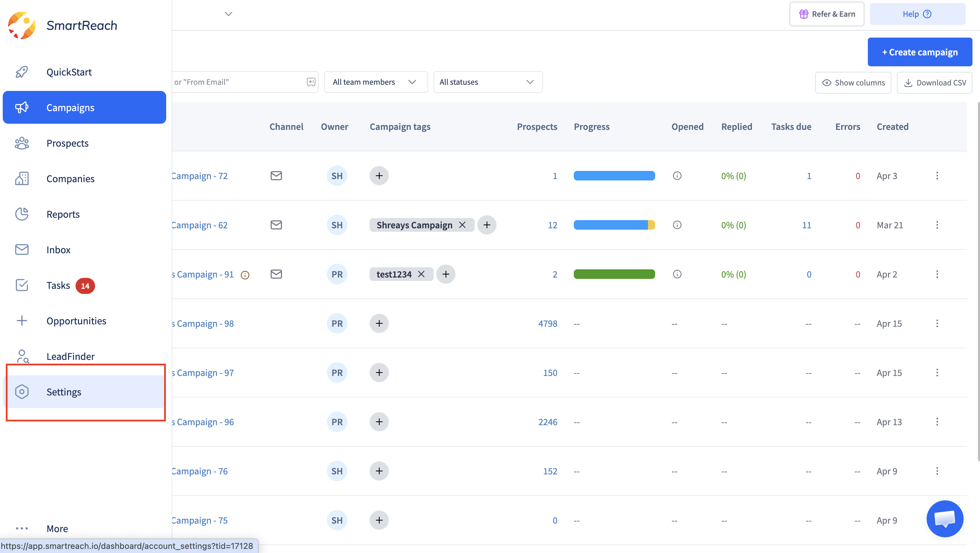Remove the Shreays Campaign tag
This screenshot has height=553, width=980.
(462, 225)
